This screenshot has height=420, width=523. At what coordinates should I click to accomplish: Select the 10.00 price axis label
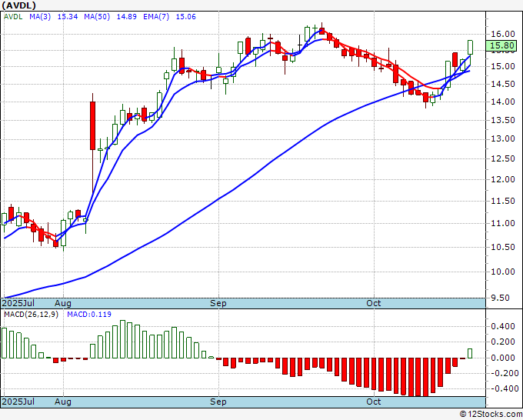[x=503, y=272]
